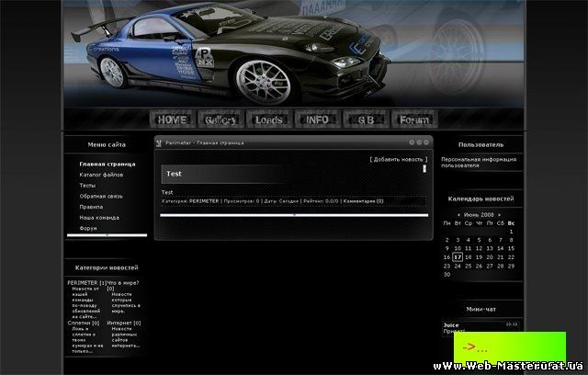Image resolution: width=588 pixels, height=375 pixels.
Task: Open the GB guestbook navigation button
Action: coord(366,119)
